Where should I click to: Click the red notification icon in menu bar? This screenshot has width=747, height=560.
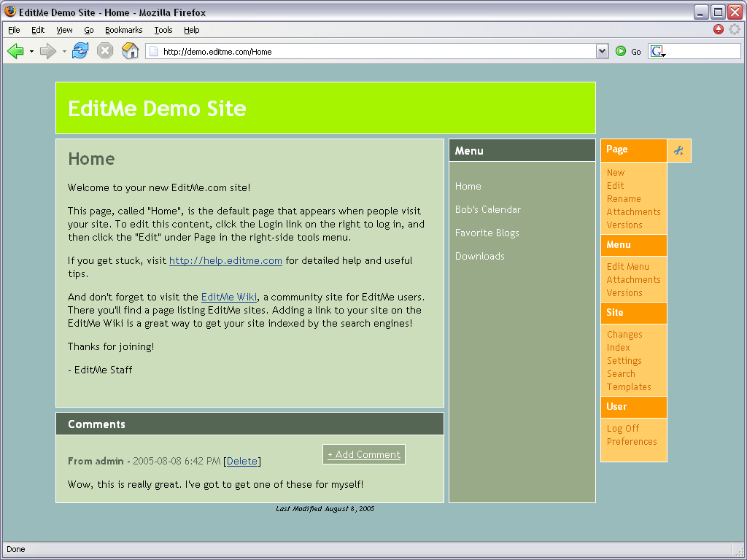(719, 29)
